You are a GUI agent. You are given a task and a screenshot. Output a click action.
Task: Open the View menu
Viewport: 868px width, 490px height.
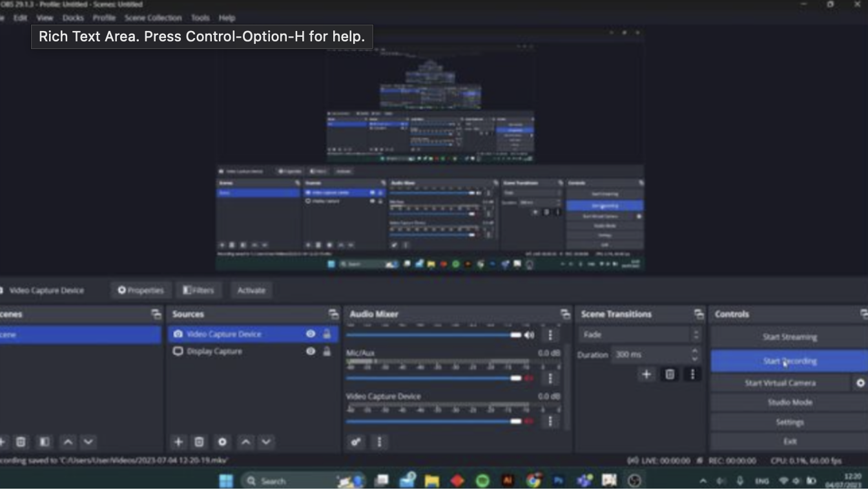click(x=45, y=18)
